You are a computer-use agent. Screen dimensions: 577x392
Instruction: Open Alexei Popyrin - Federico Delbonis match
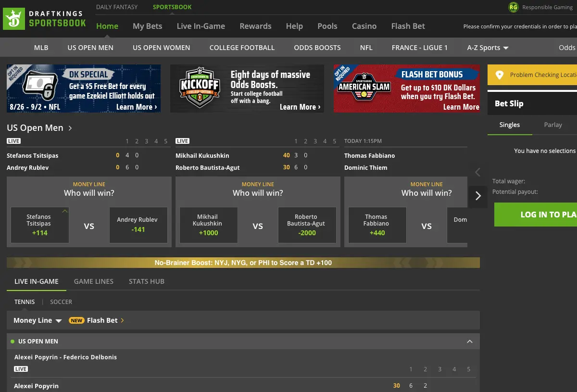[65, 357]
